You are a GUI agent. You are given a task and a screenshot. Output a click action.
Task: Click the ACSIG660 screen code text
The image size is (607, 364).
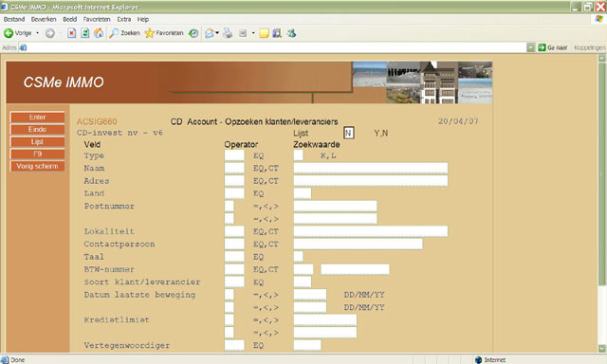point(97,121)
